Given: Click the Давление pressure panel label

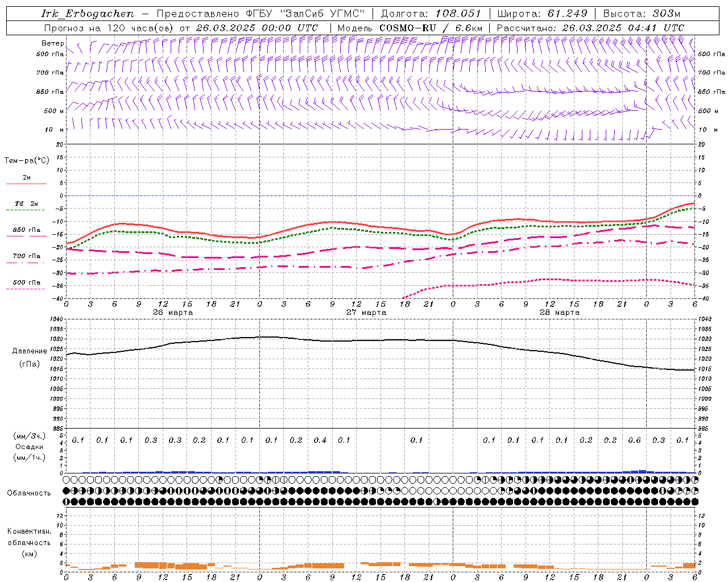Looking at the screenshot, I should click(x=30, y=351).
